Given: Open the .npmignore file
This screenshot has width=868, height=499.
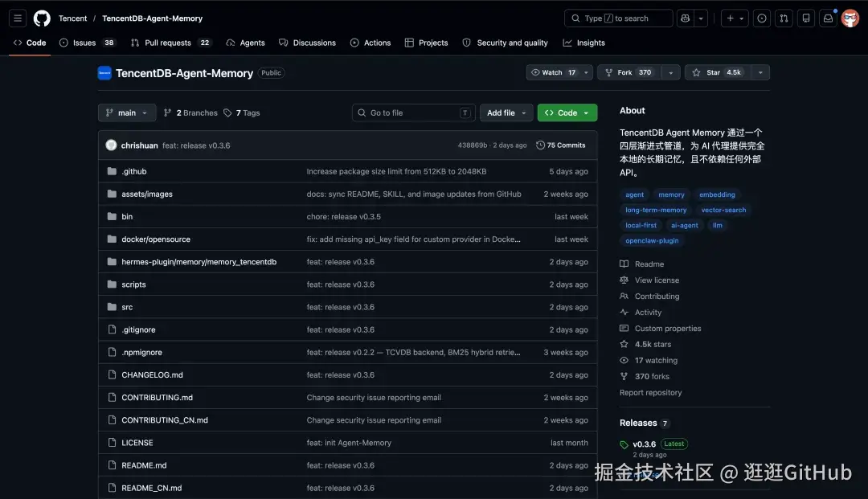Looking at the screenshot, I should (x=141, y=352).
